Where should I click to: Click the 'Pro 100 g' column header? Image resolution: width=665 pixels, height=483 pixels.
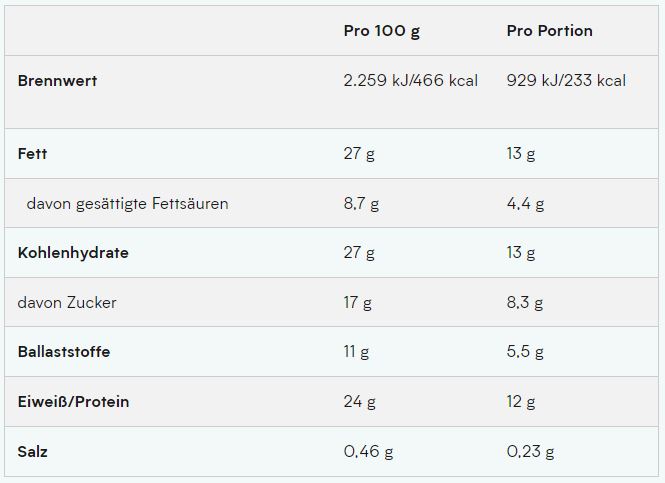click(381, 31)
